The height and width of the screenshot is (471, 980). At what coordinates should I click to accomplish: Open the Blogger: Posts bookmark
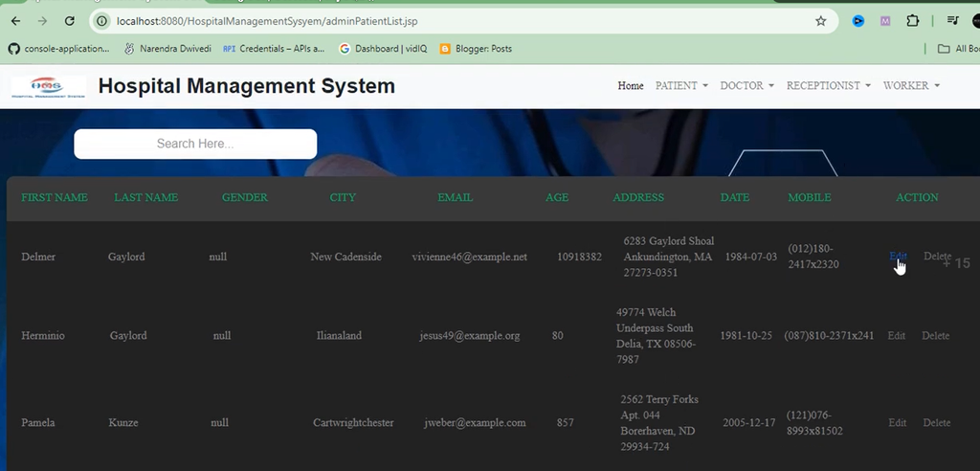pos(476,48)
